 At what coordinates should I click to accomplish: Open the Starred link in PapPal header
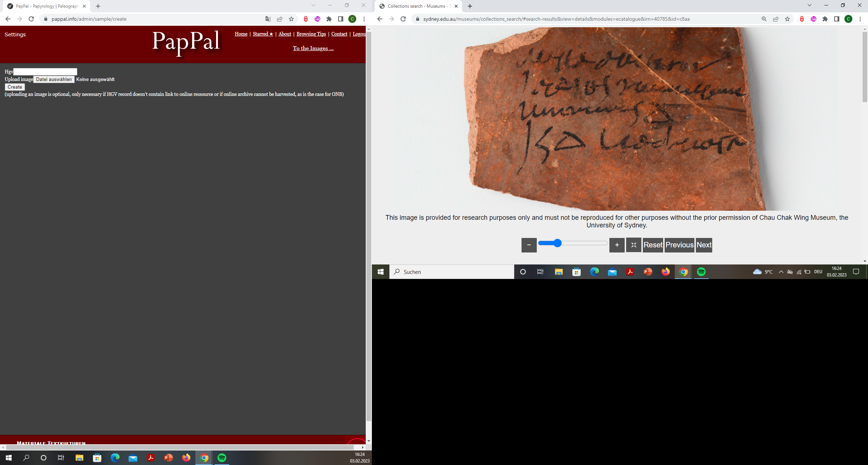click(263, 34)
